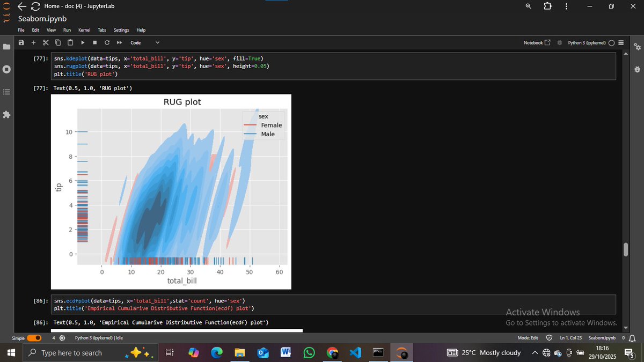Click Notebook to open in new window
Screen dimensions: 644x362
tap(537, 42)
